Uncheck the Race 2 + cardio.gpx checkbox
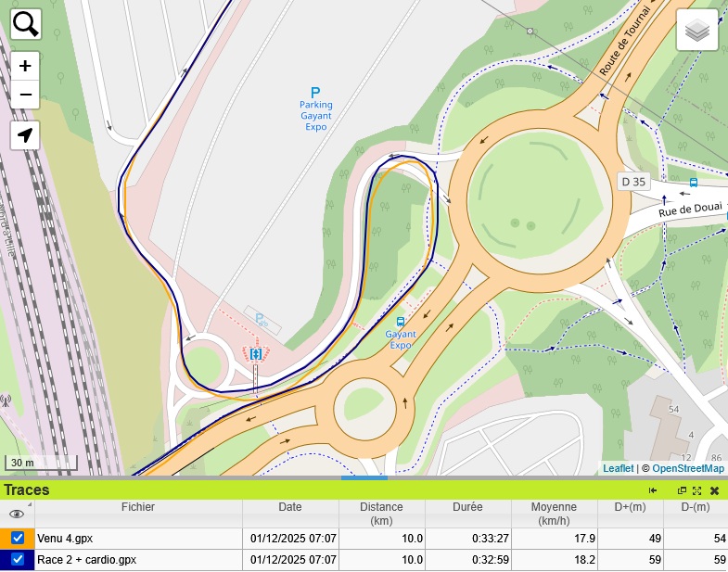The image size is (728, 572). pyautogui.click(x=18, y=559)
